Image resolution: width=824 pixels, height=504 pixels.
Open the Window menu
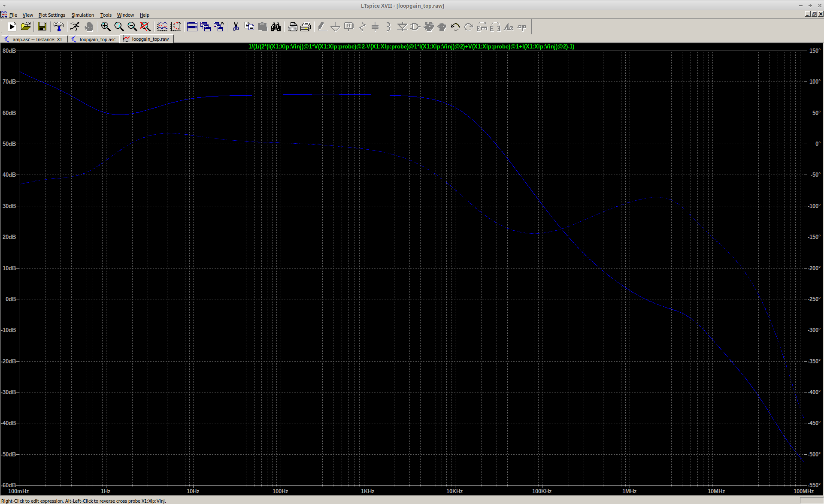click(125, 15)
